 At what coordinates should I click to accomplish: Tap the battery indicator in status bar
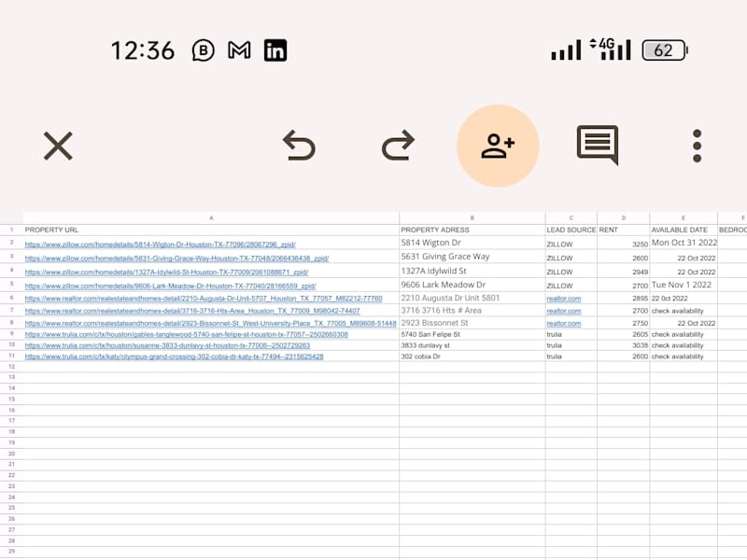coord(665,50)
